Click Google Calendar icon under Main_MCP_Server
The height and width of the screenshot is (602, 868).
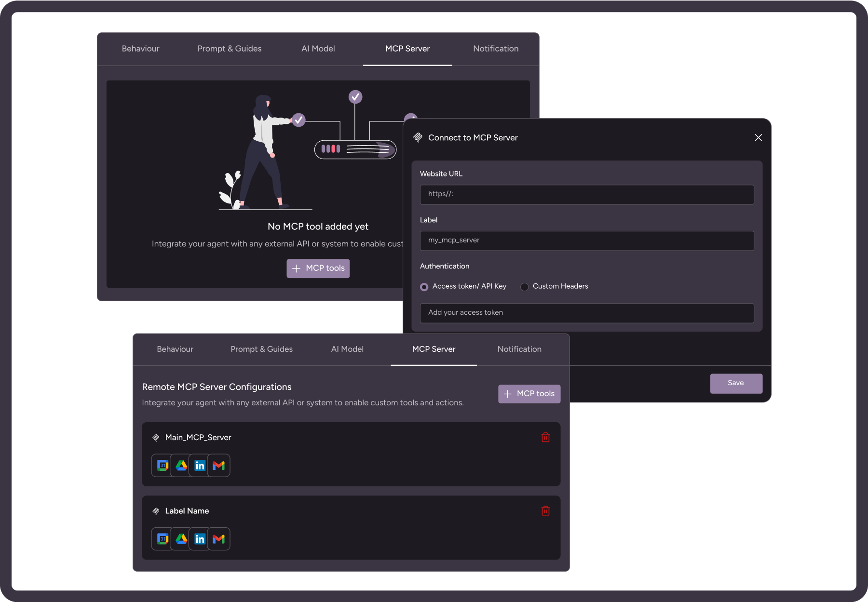pyautogui.click(x=163, y=466)
